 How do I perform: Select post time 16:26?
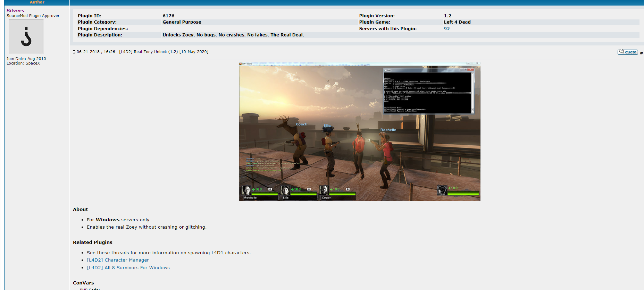click(x=109, y=52)
